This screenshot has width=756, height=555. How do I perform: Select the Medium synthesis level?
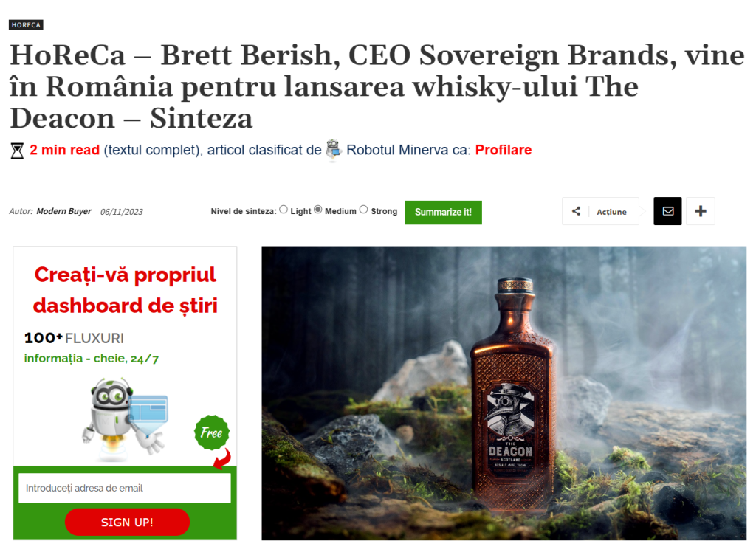click(x=317, y=210)
